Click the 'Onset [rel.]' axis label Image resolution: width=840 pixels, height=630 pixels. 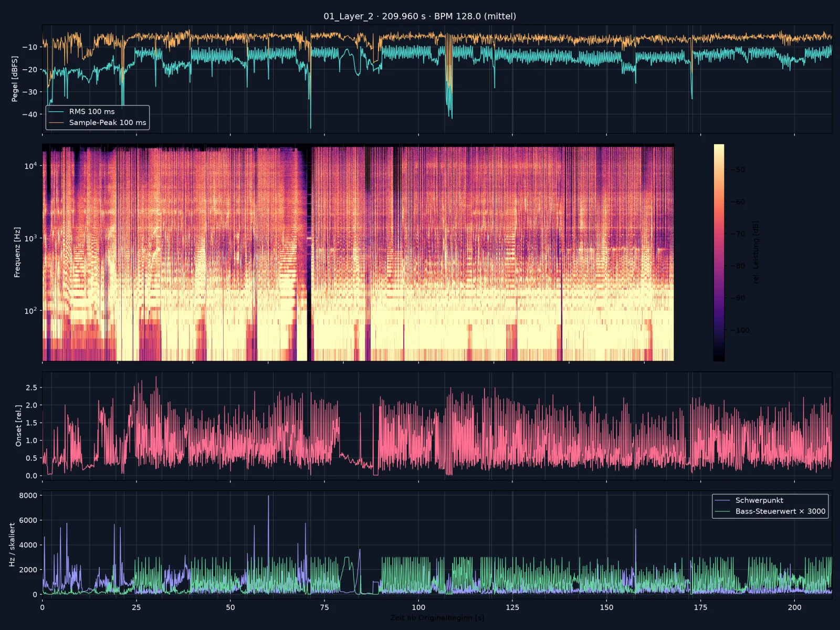point(18,426)
